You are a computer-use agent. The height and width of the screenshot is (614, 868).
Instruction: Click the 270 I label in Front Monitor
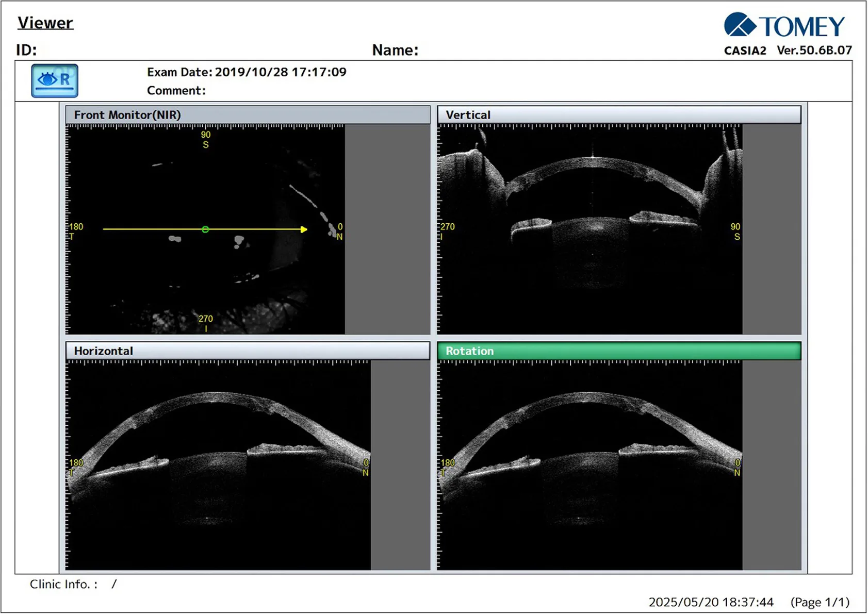click(206, 324)
